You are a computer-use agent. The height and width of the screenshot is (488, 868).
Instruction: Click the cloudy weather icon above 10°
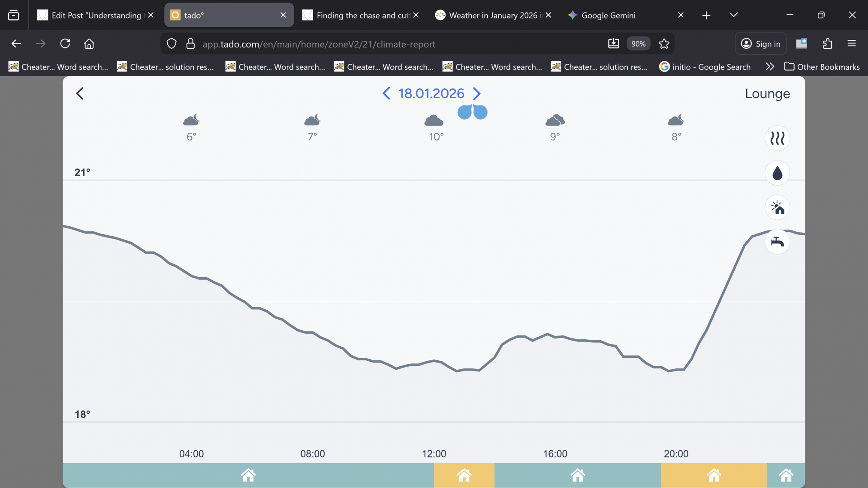(434, 121)
